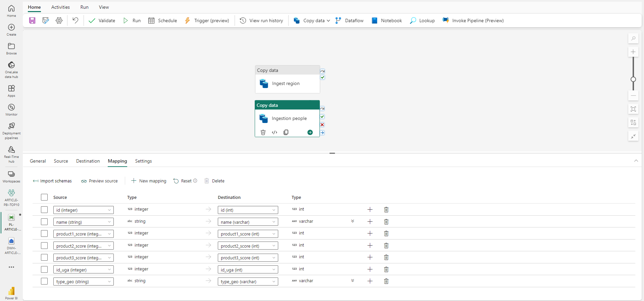The image size is (644, 301).
Task: Open Monitor in the left sidebar
Action: (11, 110)
